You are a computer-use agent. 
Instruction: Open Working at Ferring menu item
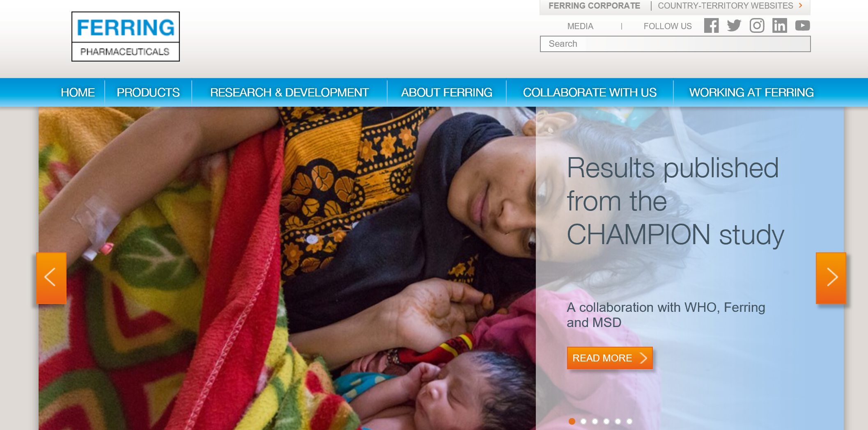tap(751, 92)
